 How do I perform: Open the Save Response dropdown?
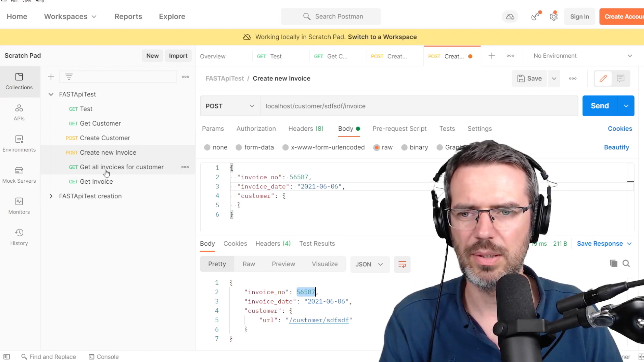[604, 244]
